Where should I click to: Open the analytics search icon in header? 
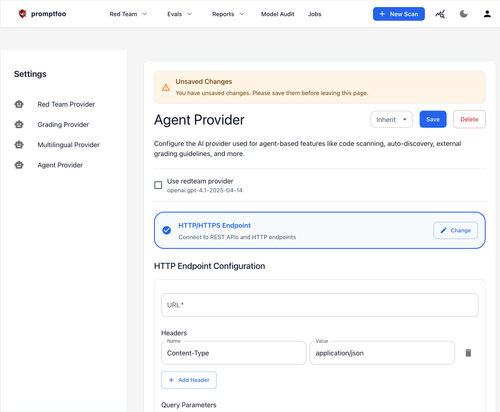pyautogui.click(x=440, y=14)
